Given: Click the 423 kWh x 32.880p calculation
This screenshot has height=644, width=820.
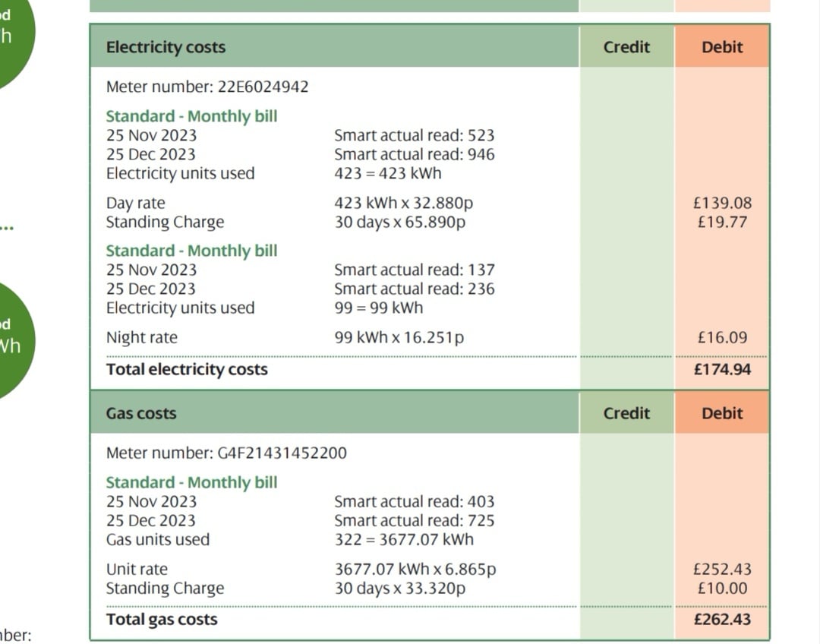Looking at the screenshot, I should pyautogui.click(x=408, y=204).
